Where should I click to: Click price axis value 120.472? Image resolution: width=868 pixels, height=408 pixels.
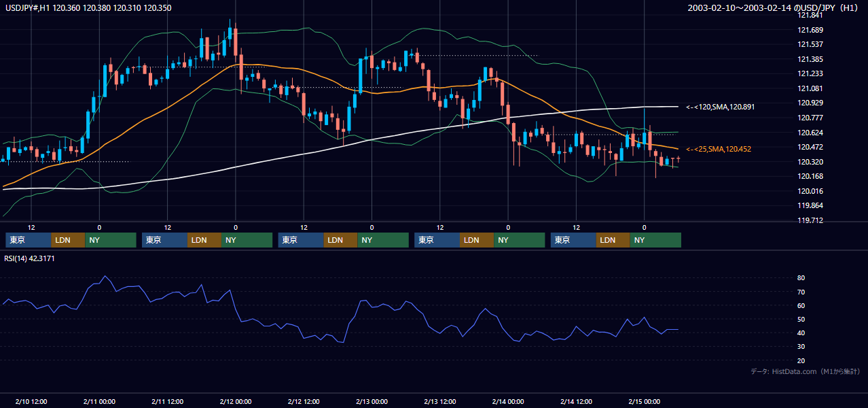pos(811,147)
